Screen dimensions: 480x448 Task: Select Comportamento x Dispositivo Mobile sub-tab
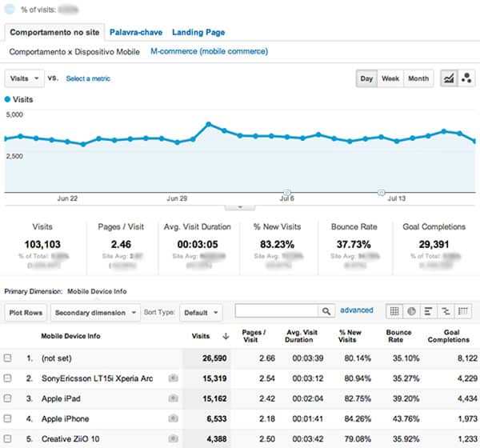74,52
